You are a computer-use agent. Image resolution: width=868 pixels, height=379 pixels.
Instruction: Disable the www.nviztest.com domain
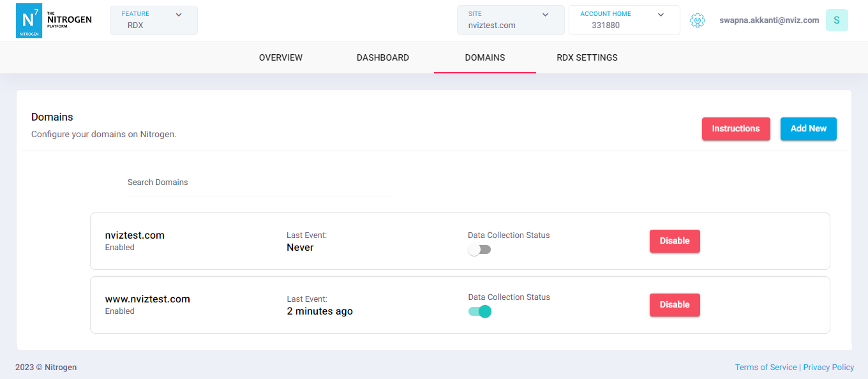pyautogui.click(x=675, y=304)
